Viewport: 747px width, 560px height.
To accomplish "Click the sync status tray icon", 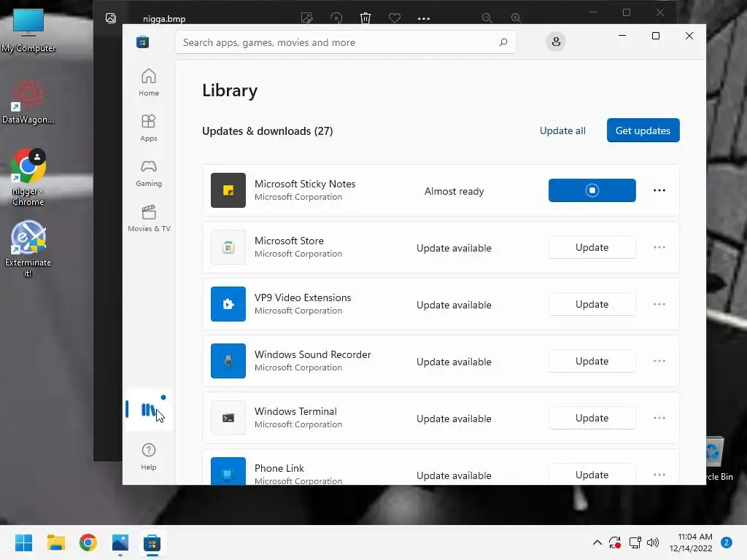I will tap(615, 542).
